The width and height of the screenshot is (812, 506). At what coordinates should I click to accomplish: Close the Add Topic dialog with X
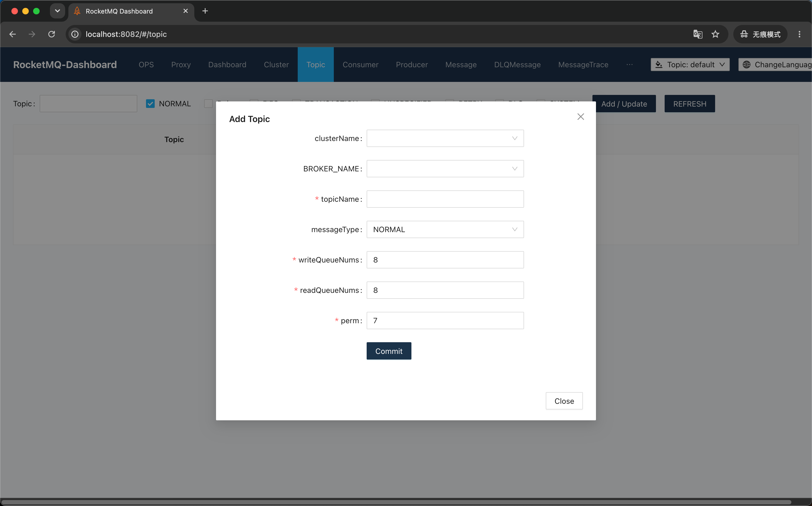[581, 116]
